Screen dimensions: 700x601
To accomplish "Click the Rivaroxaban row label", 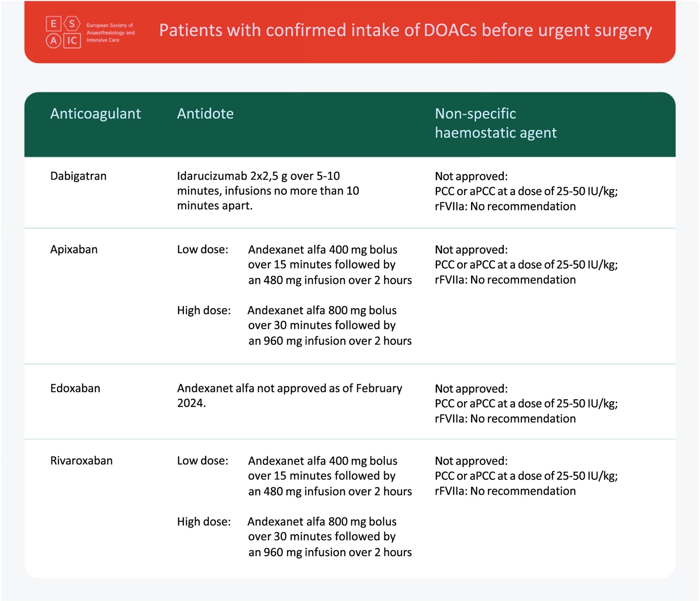I will [81, 460].
